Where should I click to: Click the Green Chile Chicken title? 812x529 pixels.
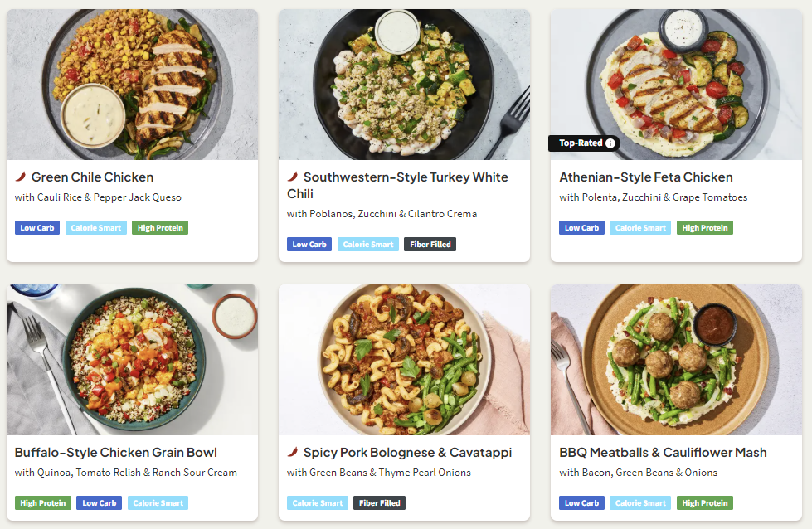coord(92,177)
